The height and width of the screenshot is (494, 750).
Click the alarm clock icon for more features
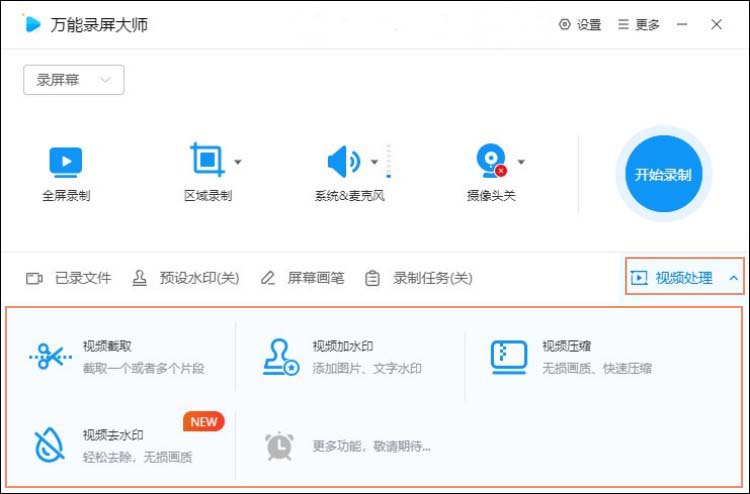[x=279, y=446]
